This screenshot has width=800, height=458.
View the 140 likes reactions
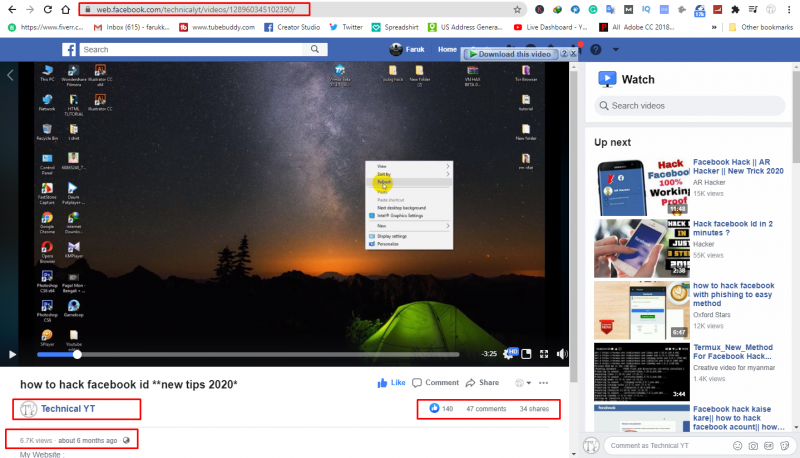(x=442, y=409)
